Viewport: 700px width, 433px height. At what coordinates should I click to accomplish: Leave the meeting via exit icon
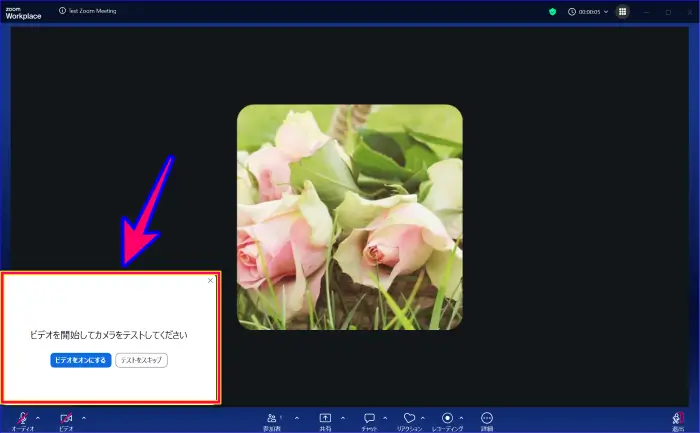click(678, 418)
